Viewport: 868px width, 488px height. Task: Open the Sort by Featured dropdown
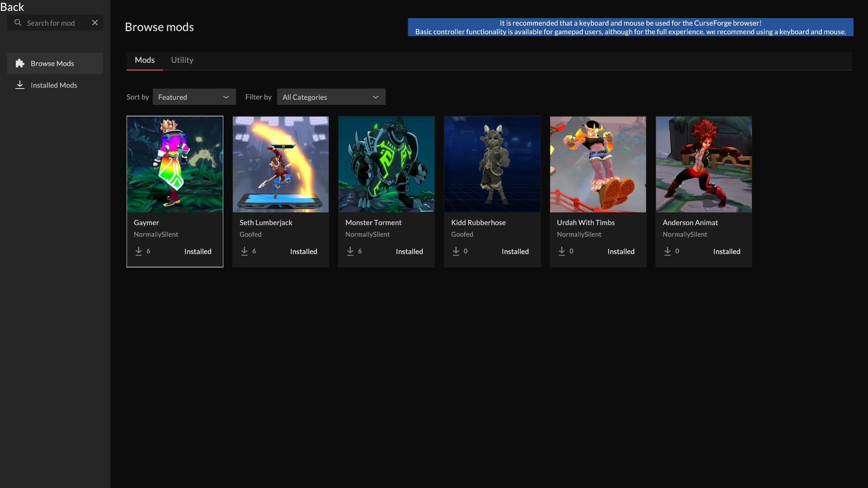194,97
